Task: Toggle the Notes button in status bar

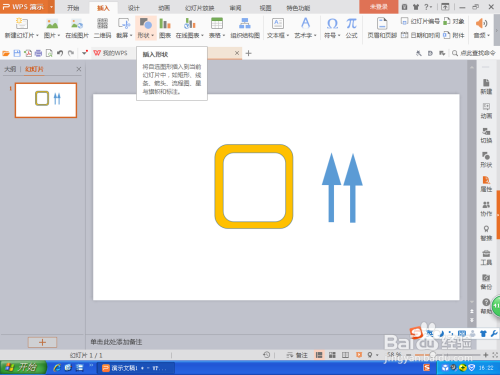Action: point(297,355)
